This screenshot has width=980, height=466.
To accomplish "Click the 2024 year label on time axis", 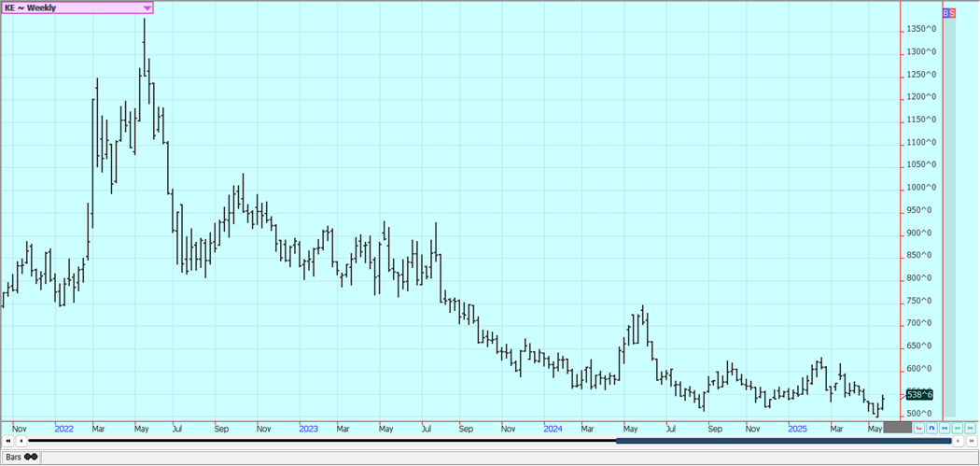I will click(x=553, y=429).
